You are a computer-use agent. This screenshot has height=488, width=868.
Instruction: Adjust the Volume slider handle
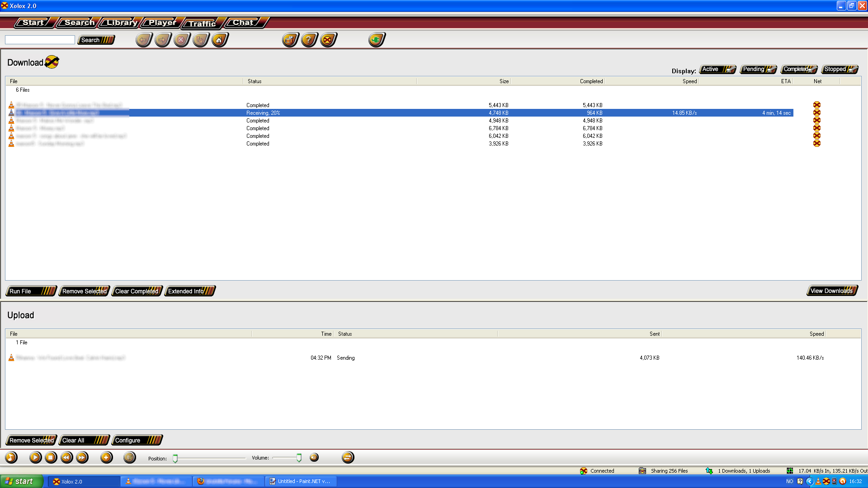(299, 458)
